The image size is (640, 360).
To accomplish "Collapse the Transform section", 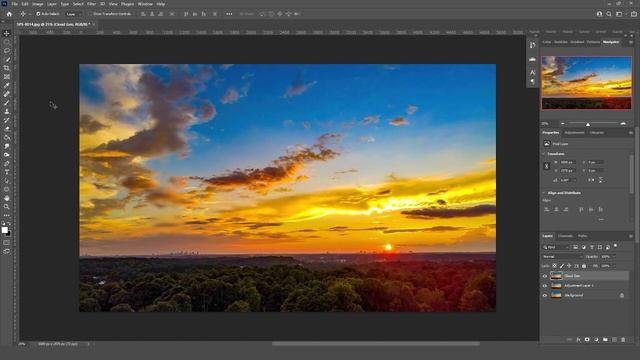I will click(x=544, y=154).
